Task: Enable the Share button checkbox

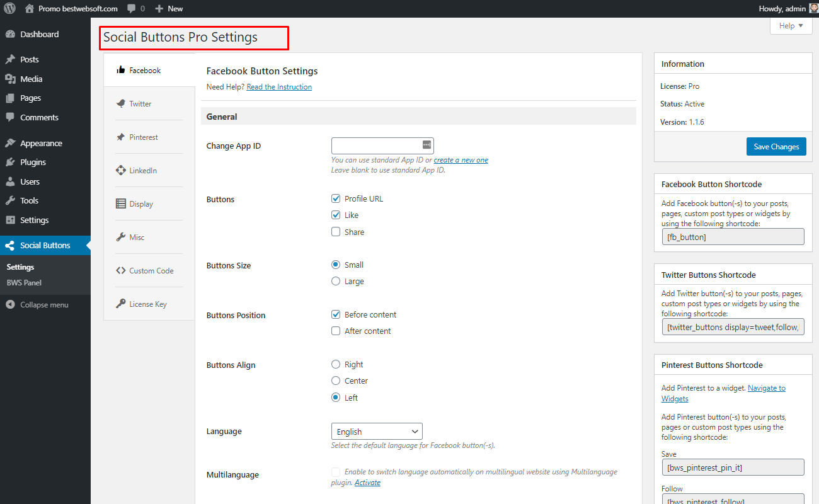Action: (x=336, y=232)
